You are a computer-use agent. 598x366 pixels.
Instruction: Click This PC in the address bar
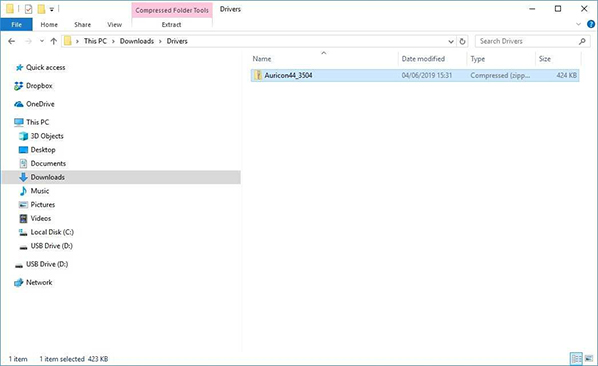(x=95, y=41)
